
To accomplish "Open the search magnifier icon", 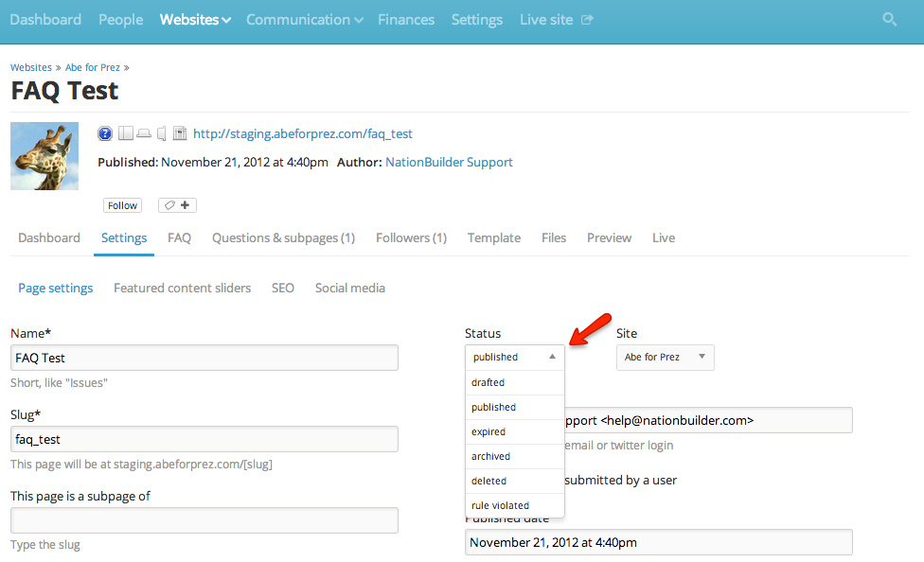I will (x=889, y=20).
